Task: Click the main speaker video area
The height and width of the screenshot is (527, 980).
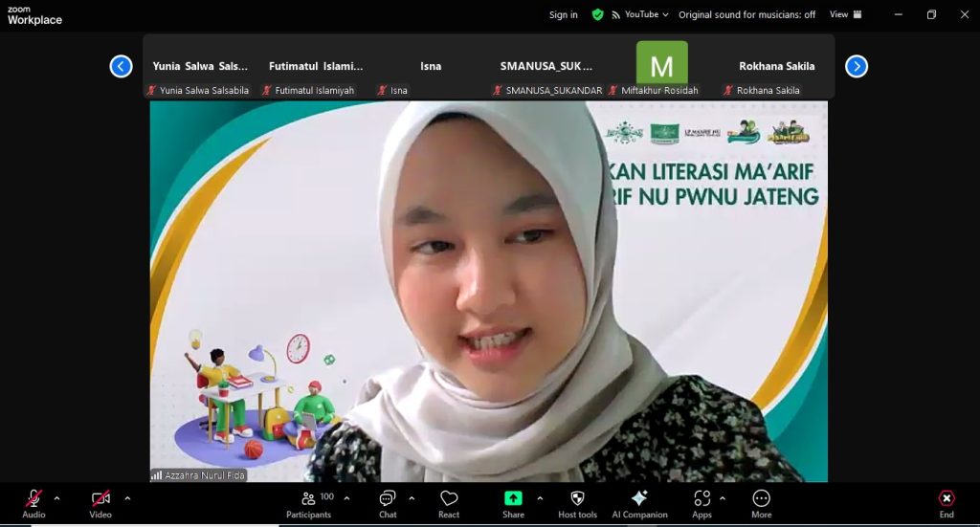Action: click(x=489, y=292)
